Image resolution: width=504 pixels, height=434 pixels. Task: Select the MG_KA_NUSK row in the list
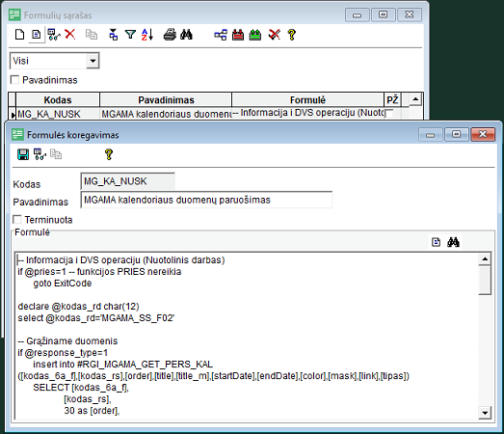[199, 114]
